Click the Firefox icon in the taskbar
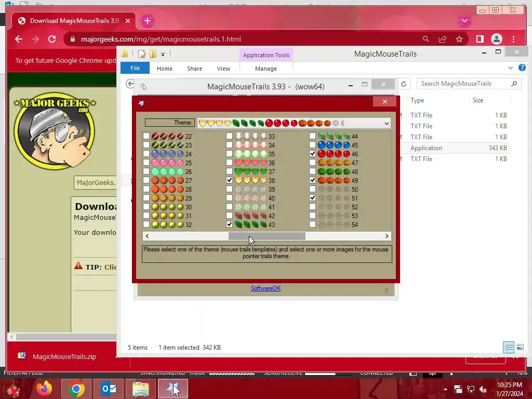The height and width of the screenshot is (399, 532). (x=44, y=389)
